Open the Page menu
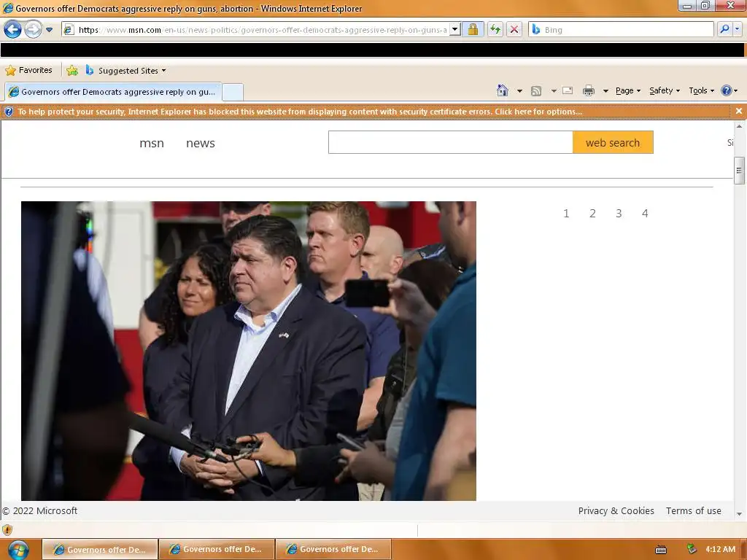Viewport: 747px width, 560px height. click(628, 90)
